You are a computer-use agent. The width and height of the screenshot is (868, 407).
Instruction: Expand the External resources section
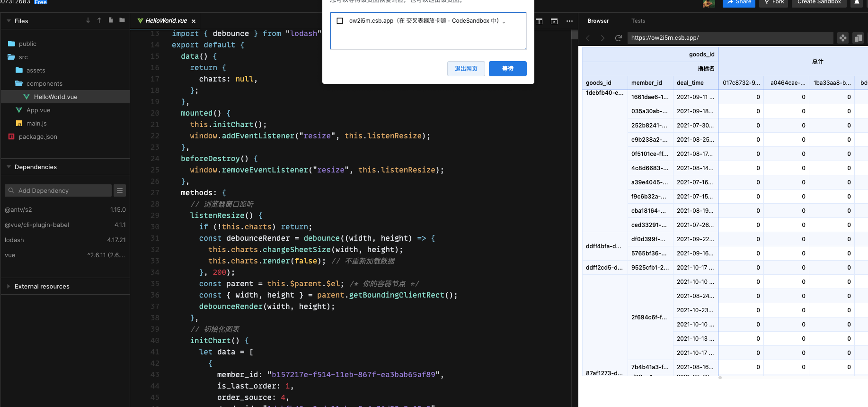click(x=9, y=286)
